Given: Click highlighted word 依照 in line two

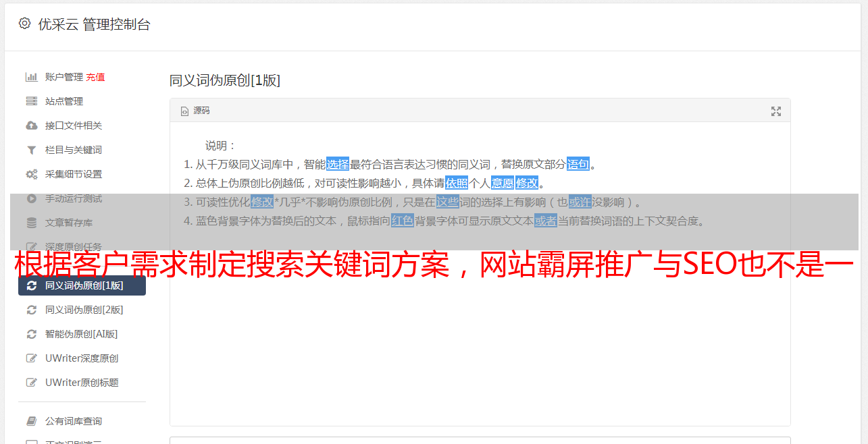Looking at the screenshot, I should pyautogui.click(x=457, y=183).
